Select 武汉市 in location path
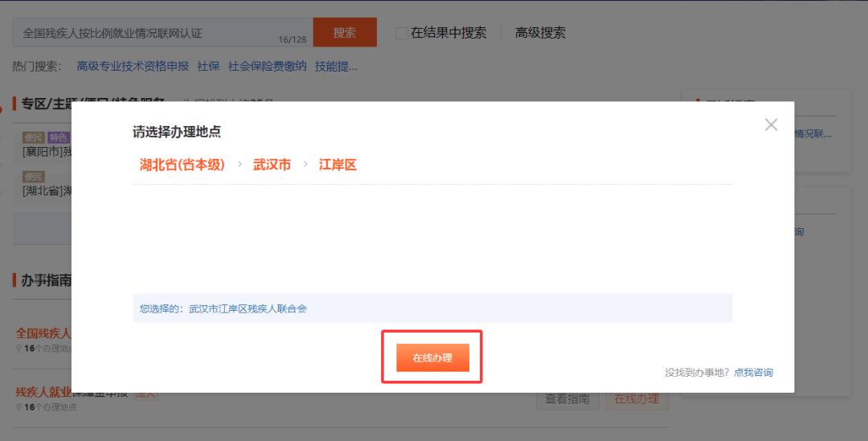This screenshot has height=441, width=868. point(272,165)
